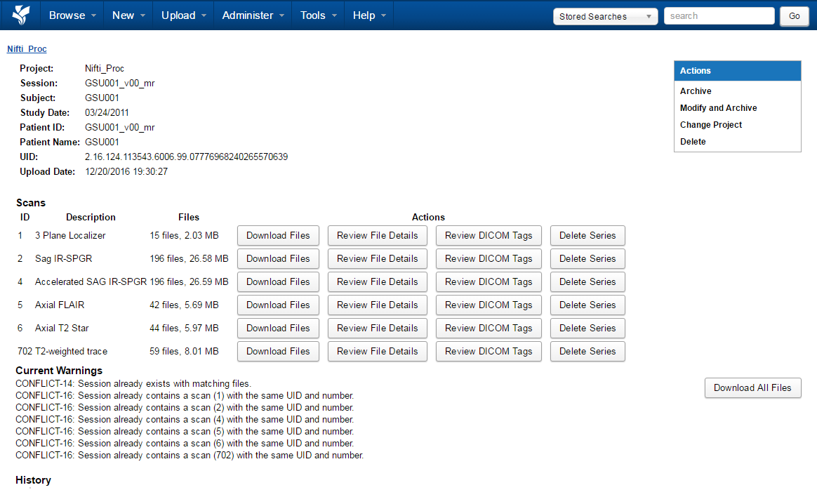817x504 pixels.
Task: Click Delete in the Actions panel
Action: tap(693, 142)
